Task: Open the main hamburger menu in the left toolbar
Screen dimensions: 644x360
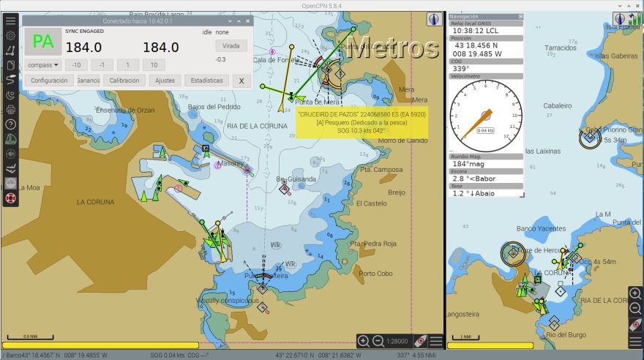Action: (10, 20)
